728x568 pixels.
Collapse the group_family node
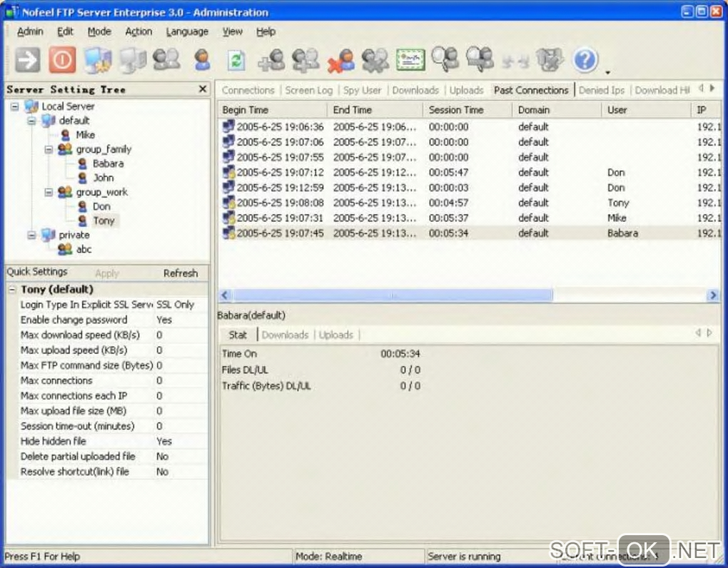(49, 149)
